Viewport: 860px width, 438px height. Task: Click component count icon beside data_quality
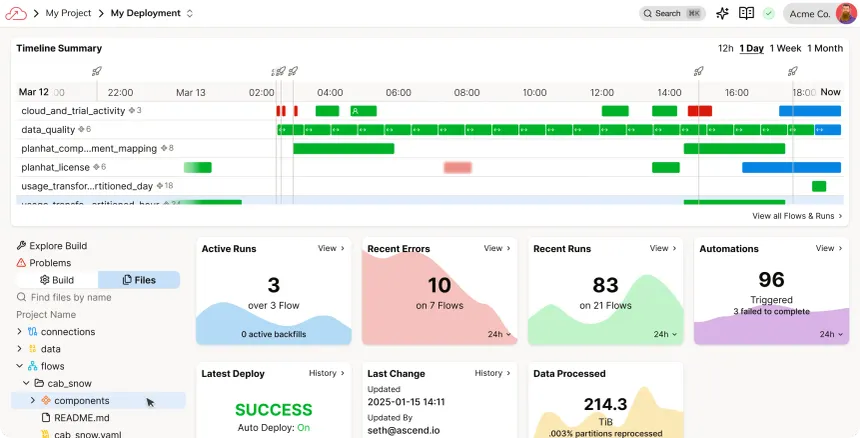pos(81,129)
